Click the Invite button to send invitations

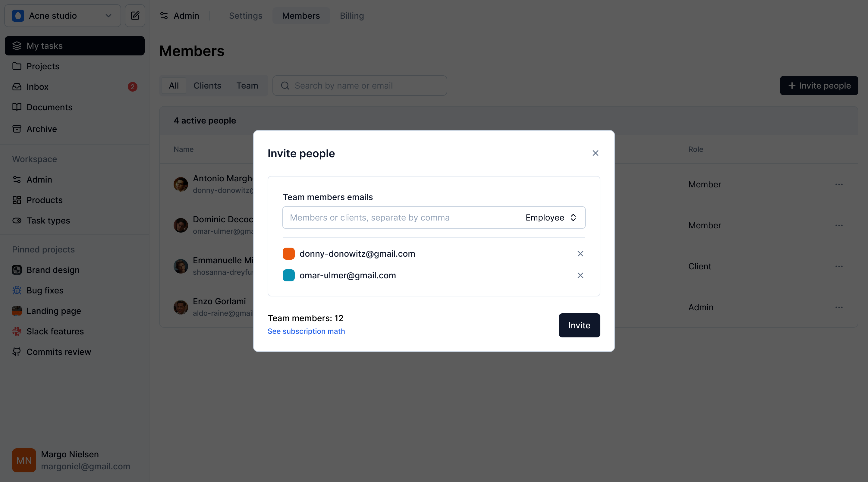pyautogui.click(x=579, y=325)
